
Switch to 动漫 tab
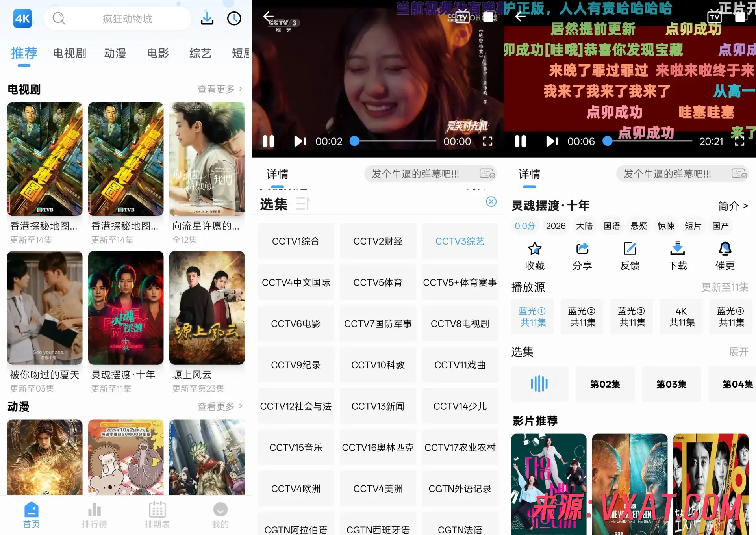tap(115, 53)
